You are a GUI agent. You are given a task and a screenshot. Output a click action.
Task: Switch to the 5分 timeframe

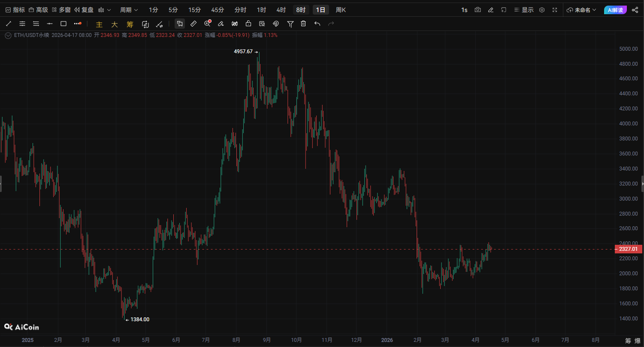[173, 10]
